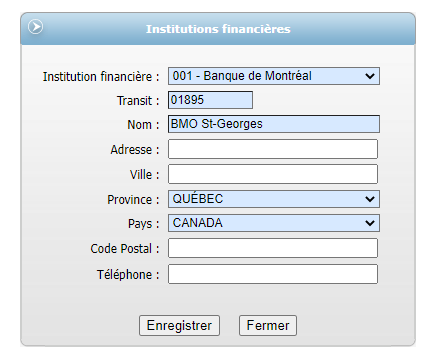Select the Téléphone input field
Screen dimensions: 440x364
(x=273, y=274)
